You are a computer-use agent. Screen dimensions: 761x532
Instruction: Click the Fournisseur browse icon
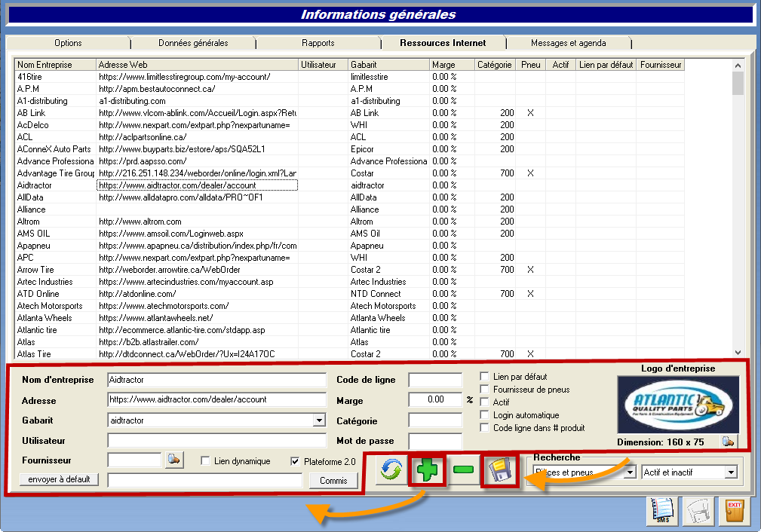(174, 459)
